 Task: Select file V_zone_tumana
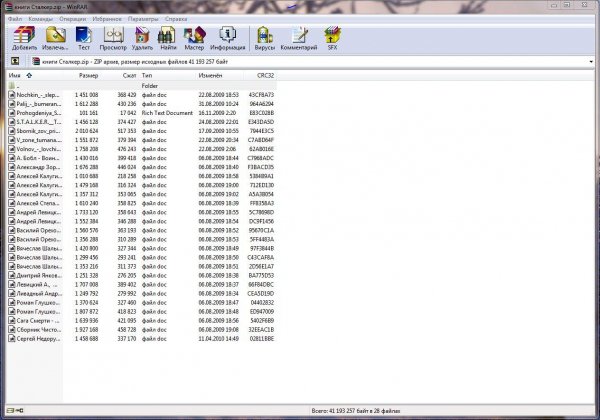click(38, 140)
